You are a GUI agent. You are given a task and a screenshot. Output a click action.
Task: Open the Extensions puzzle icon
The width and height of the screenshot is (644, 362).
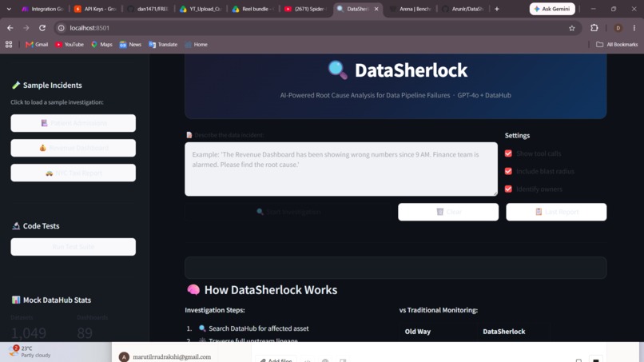[594, 28]
